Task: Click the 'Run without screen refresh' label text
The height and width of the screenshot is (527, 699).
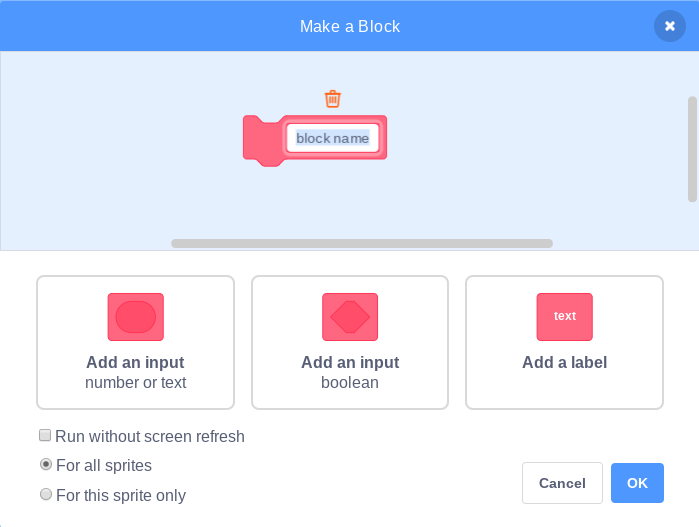Action: click(x=150, y=436)
